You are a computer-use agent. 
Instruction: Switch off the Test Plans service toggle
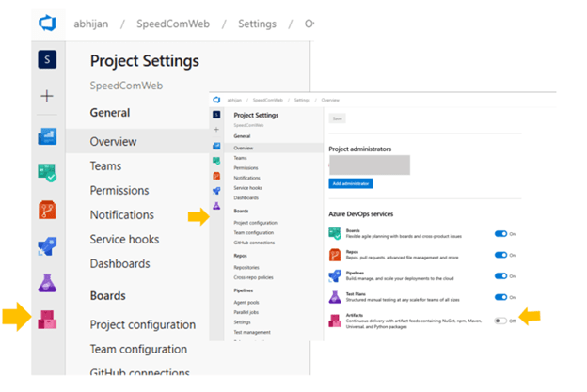click(x=500, y=298)
